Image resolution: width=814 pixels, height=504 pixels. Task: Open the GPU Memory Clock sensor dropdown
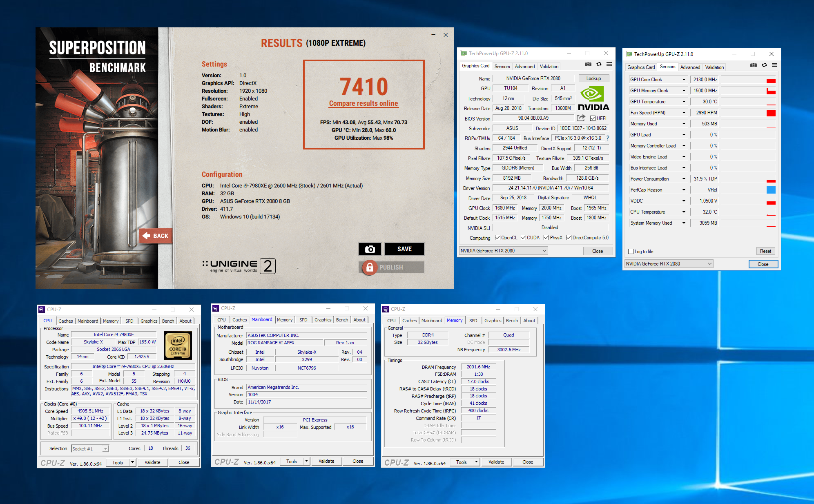pos(684,91)
